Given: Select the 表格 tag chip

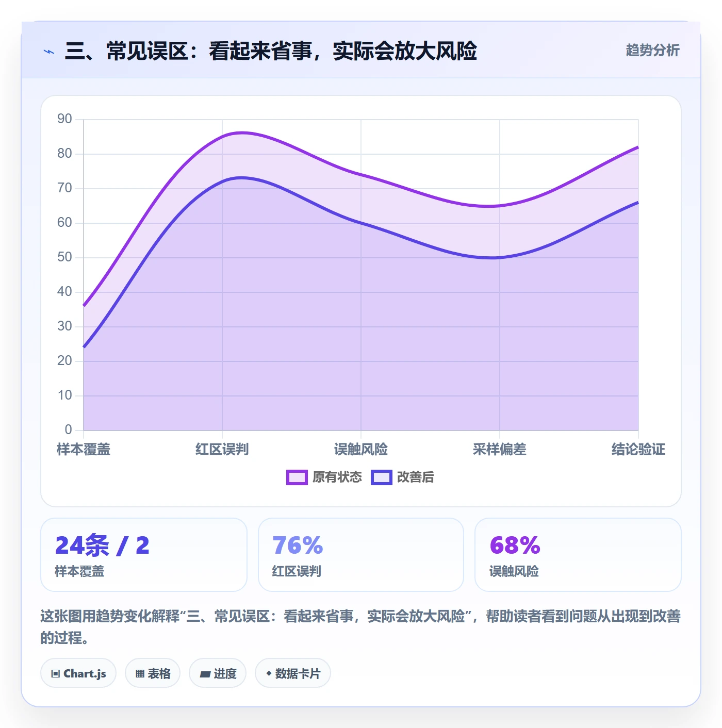Looking at the screenshot, I should 153,673.
